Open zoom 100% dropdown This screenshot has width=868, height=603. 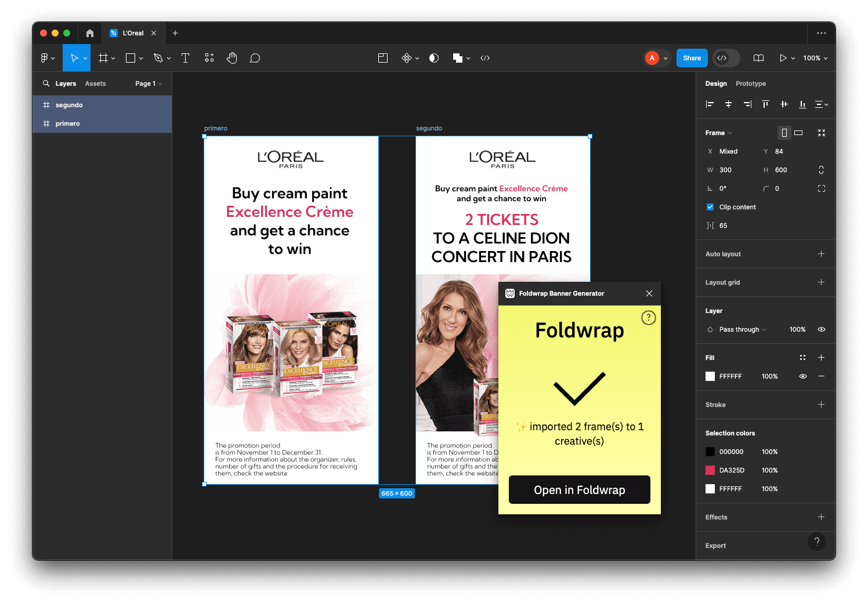(x=815, y=58)
